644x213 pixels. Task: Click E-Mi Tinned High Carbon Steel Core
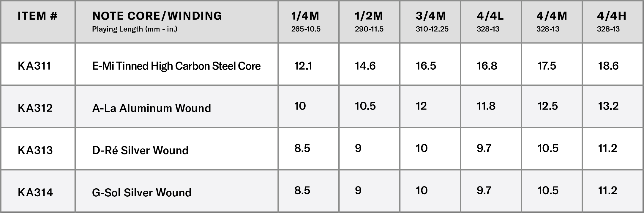(x=176, y=66)
